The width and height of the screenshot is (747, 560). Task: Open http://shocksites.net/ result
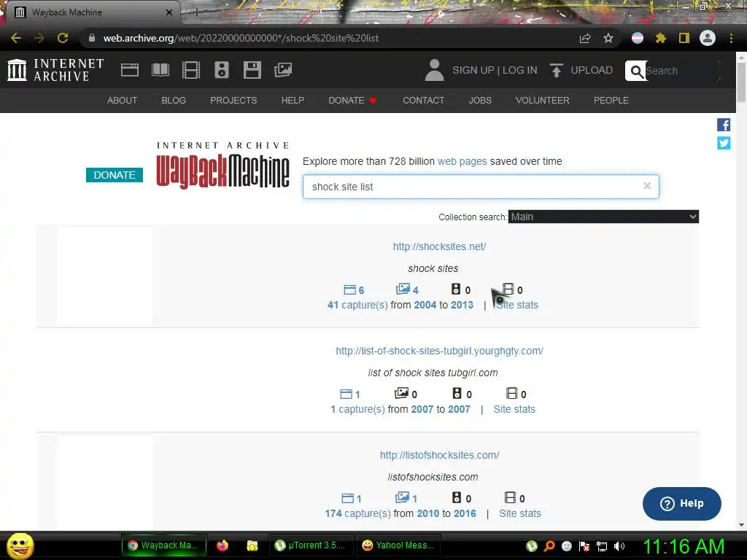[x=439, y=246]
